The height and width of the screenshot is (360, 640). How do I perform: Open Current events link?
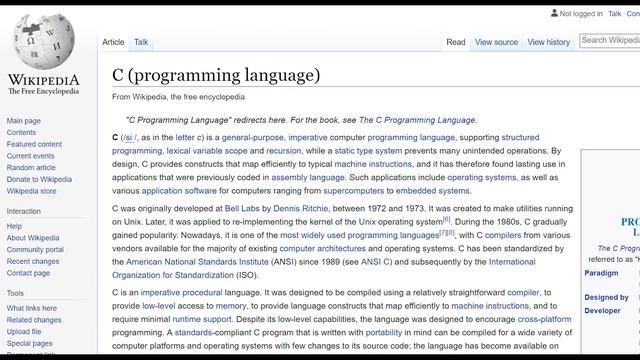(30, 156)
